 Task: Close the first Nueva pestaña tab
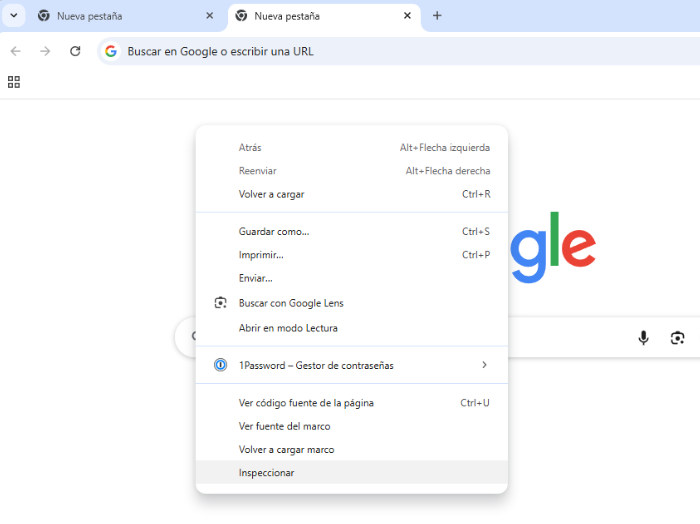(x=209, y=16)
